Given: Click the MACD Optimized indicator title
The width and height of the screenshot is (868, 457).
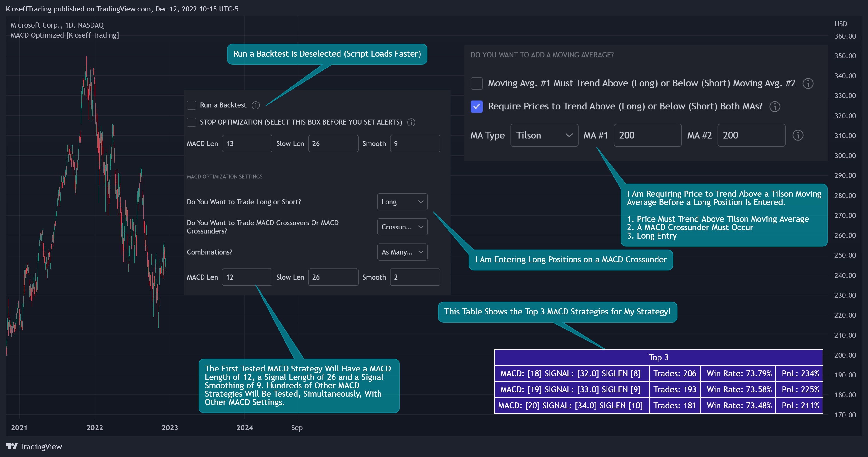Looking at the screenshot, I should (65, 35).
